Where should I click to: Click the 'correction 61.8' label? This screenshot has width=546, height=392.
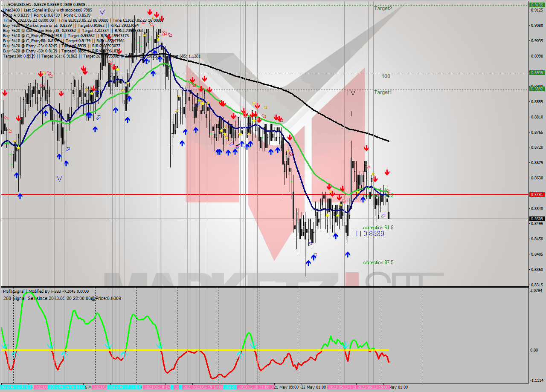click(378, 228)
